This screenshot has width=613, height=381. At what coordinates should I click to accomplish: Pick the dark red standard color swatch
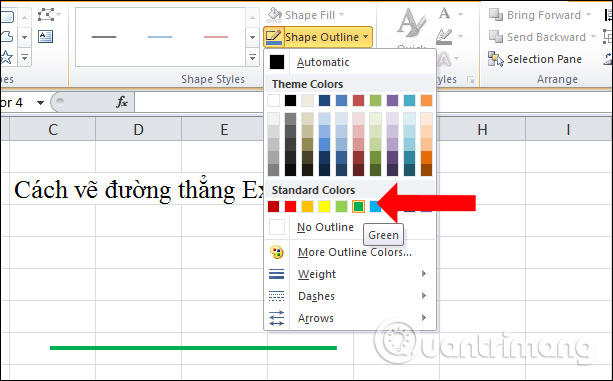tap(273, 206)
